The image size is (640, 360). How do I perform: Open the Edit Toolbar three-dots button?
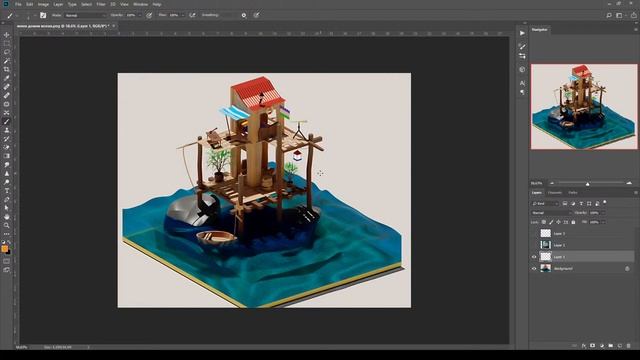pyautogui.click(x=7, y=234)
